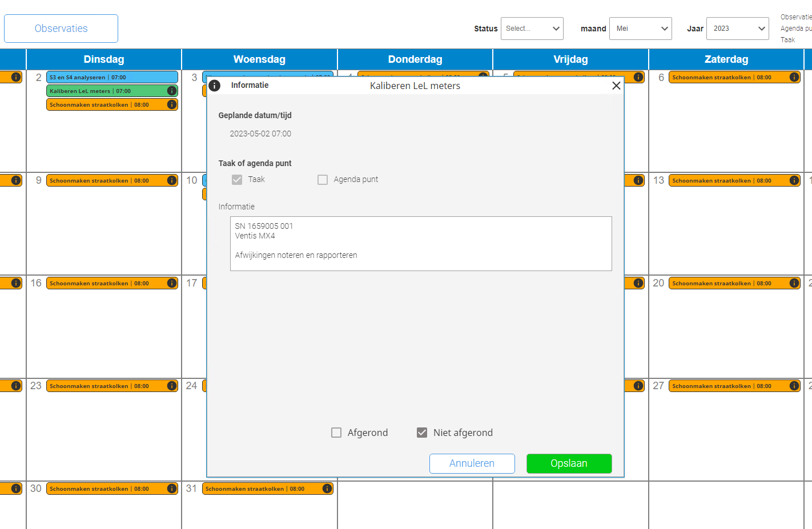The image size is (812, 529).
Task: Expand the maand dropdown showing Mei
Action: coord(640,29)
